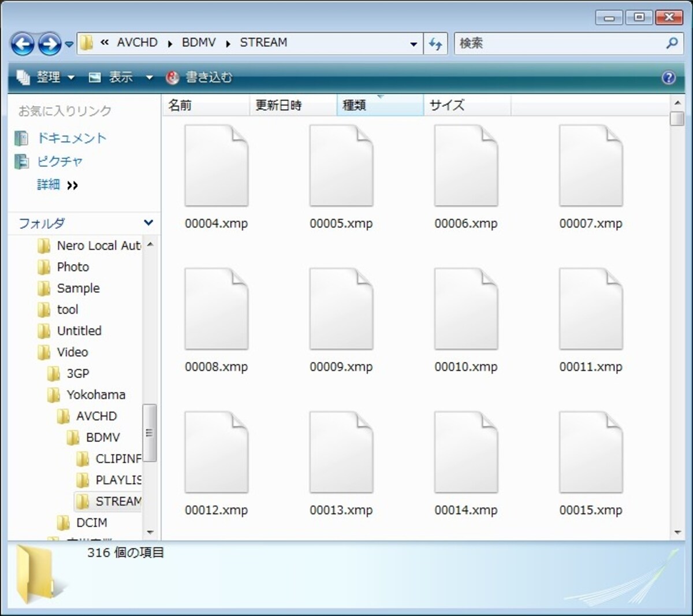Select AVCHD folder in tree
Image resolution: width=693 pixels, height=616 pixels.
coord(87,416)
